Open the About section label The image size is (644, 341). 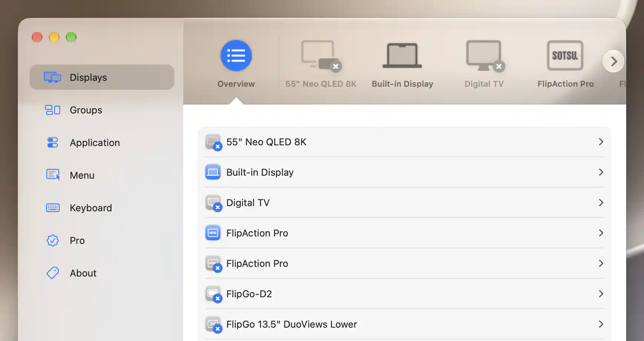click(83, 273)
